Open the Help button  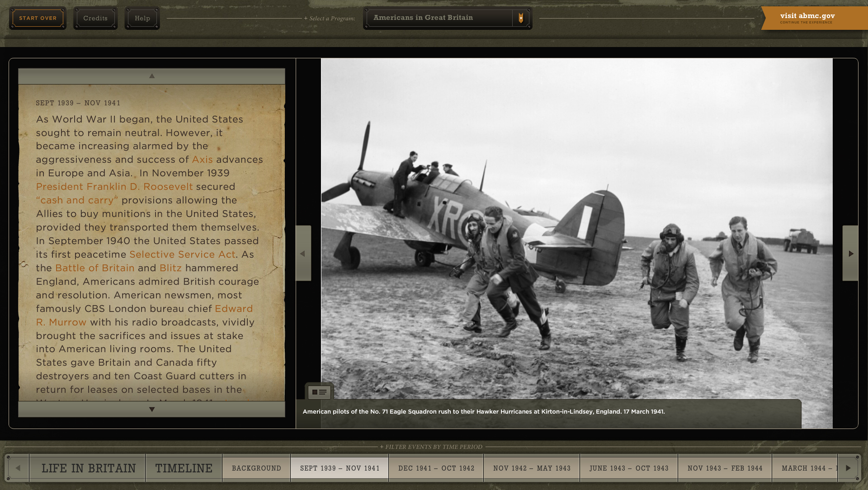142,18
